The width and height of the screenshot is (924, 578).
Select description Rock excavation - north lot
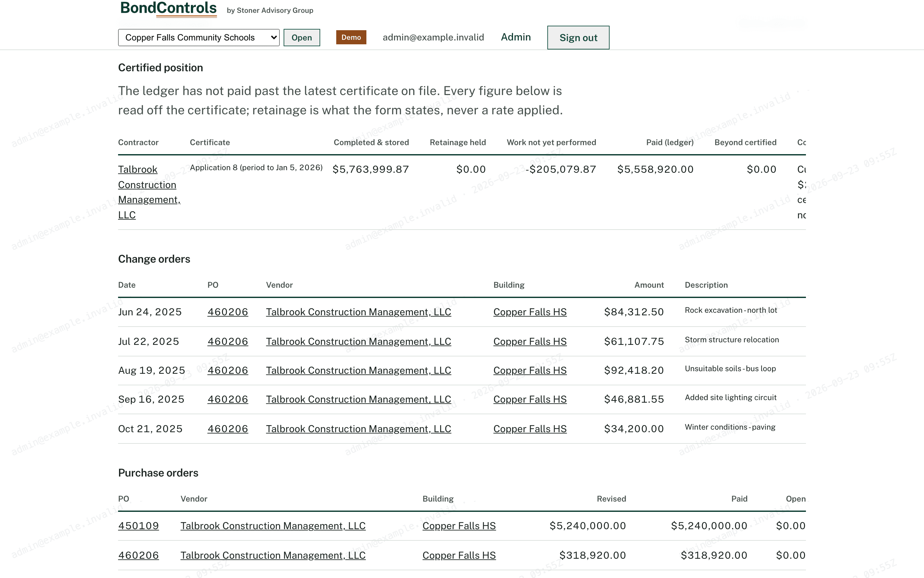[731, 310]
